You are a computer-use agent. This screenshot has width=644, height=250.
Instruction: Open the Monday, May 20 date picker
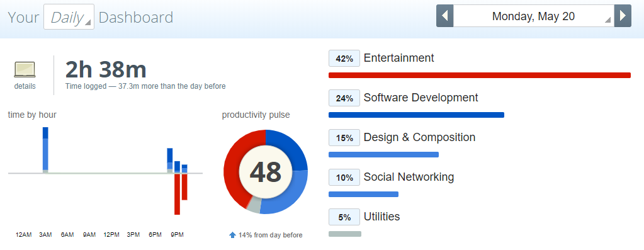[533, 16]
